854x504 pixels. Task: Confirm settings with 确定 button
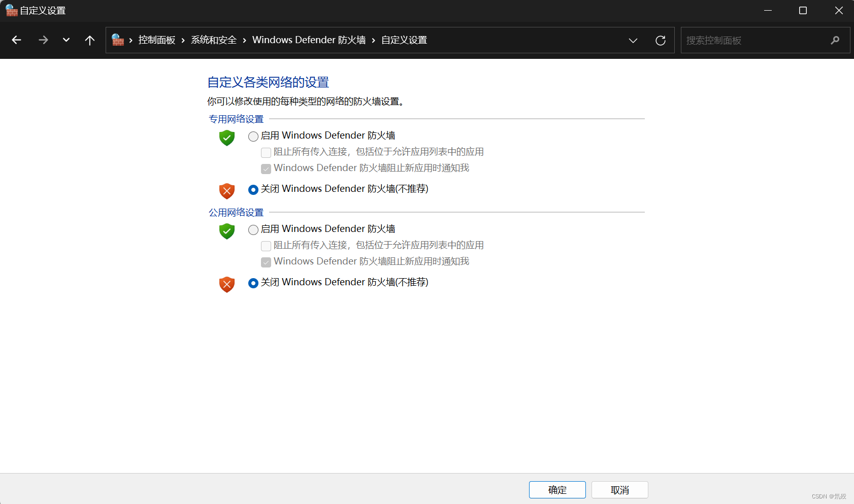coord(557,490)
